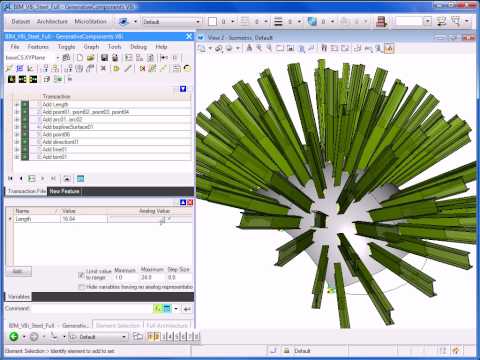Click the Length variable name cell
Image resolution: width=480 pixels, height=360 pixels.
(x=37, y=219)
